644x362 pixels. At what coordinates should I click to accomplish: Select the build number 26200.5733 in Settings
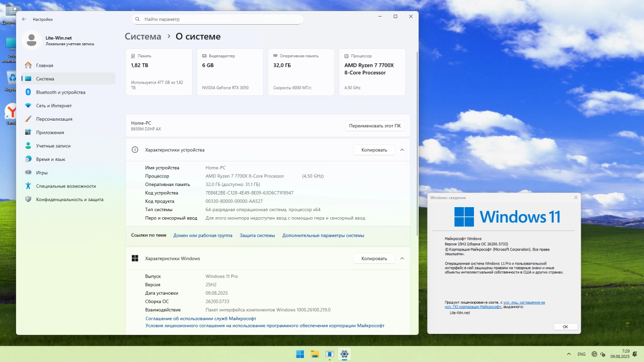pos(217,301)
